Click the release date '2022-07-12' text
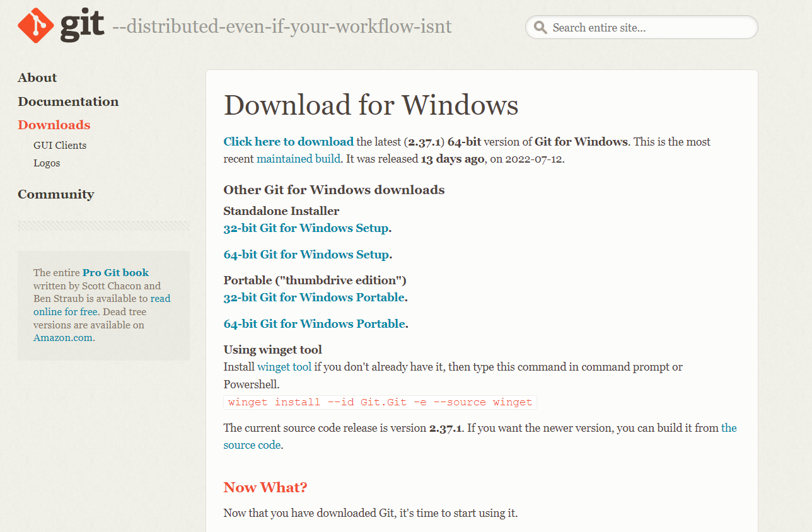 pos(534,158)
